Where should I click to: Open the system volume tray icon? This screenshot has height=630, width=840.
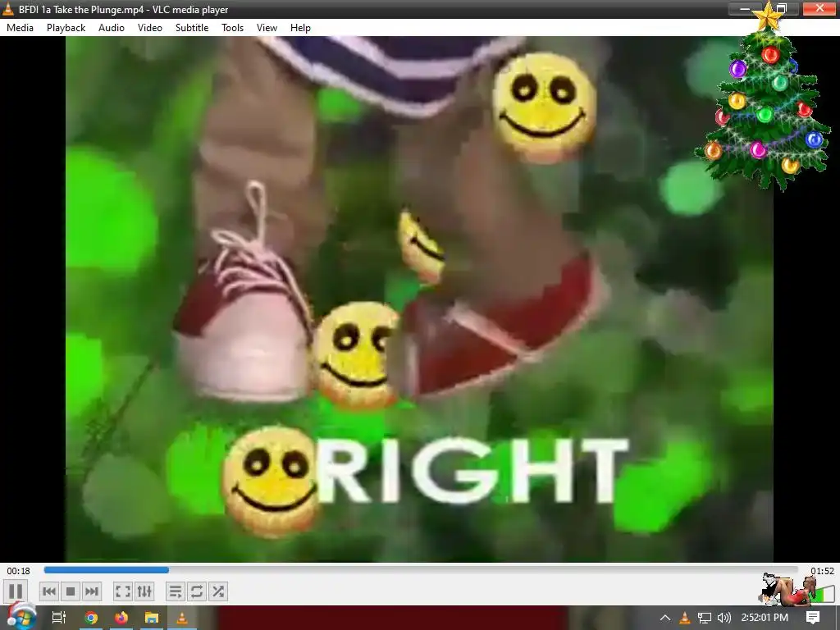click(x=724, y=618)
